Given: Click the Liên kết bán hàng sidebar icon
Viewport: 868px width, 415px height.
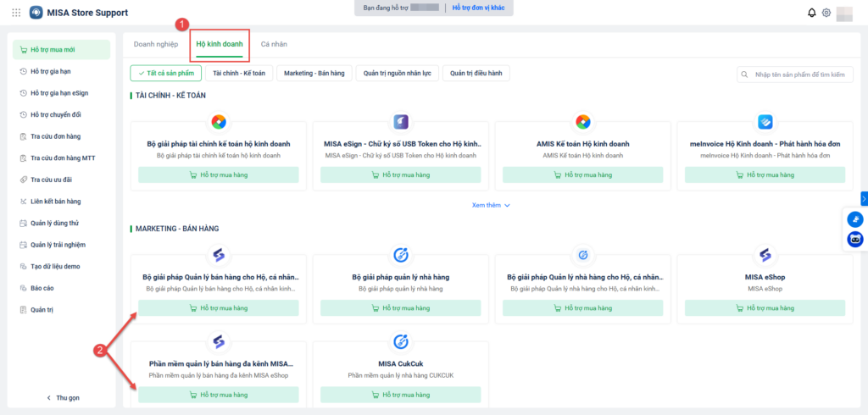Looking at the screenshot, I should 23,202.
